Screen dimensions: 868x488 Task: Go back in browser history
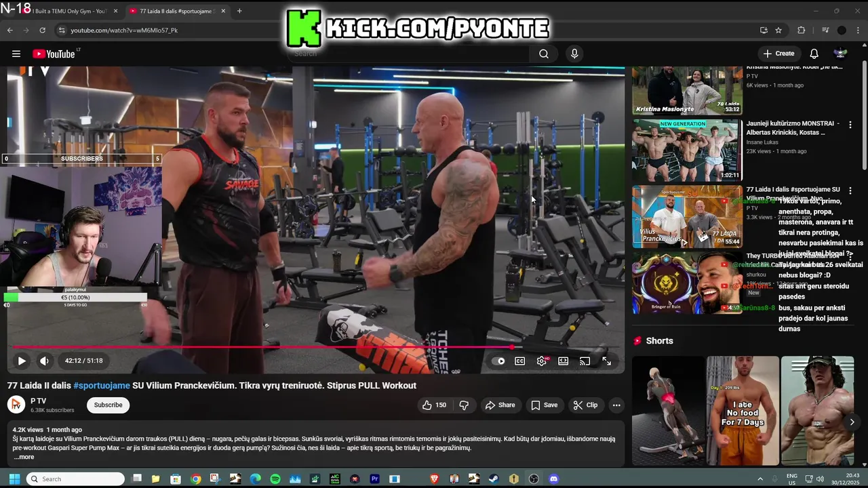9,30
